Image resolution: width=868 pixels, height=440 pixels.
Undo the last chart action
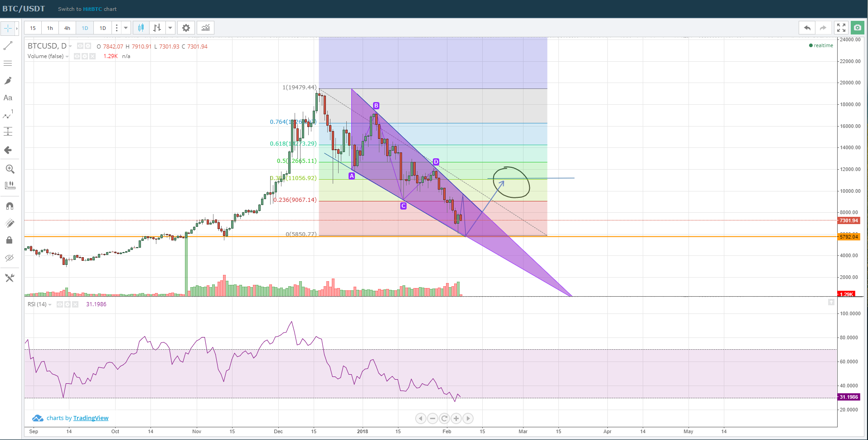(x=807, y=28)
